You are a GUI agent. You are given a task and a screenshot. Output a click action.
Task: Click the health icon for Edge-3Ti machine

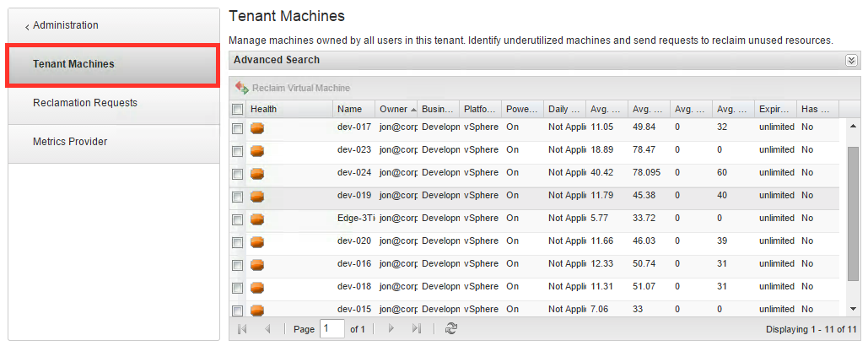(256, 219)
